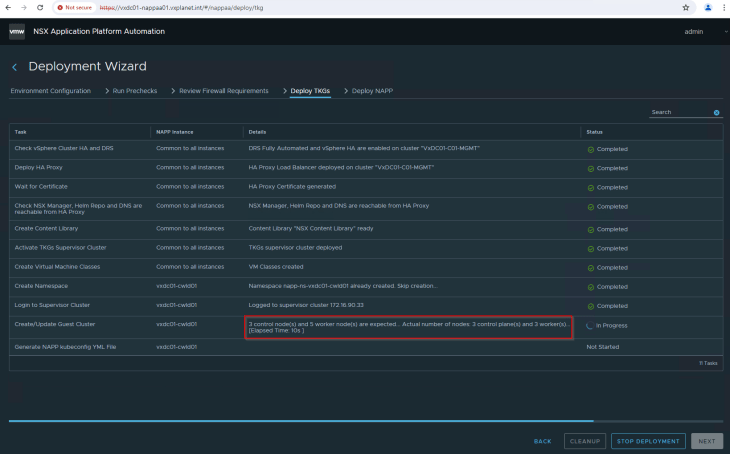730x454 pixels.
Task: Select 'Create Virtual Machine Classes' task
Action: coord(57,266)
